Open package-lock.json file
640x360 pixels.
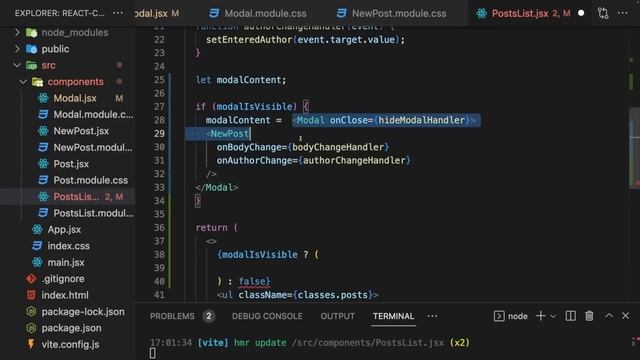pyautogui.click(x=83, y=311)
